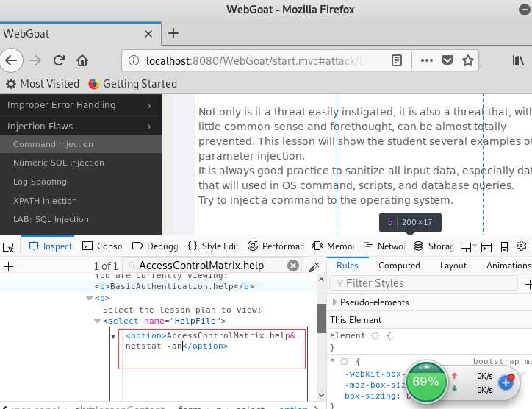Switch to the Performance tab
This screenshot has height=409, width=532.
pyautogui.click(x=276, y=246)
